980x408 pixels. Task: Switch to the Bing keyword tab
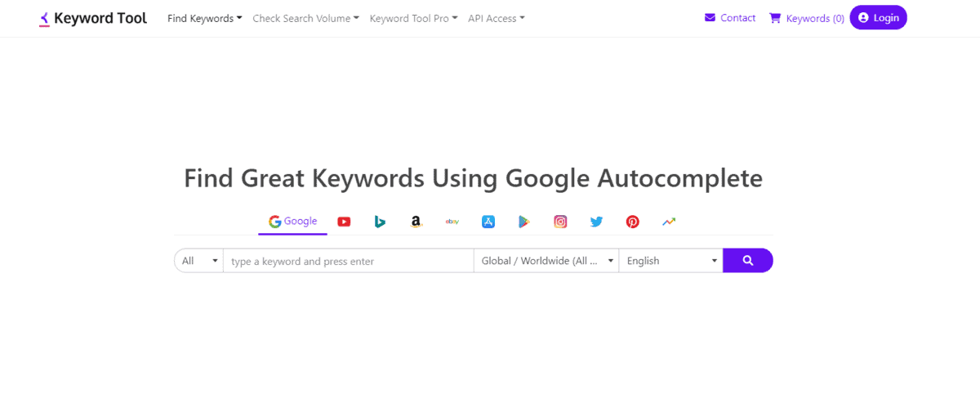(x=380, y=222)
